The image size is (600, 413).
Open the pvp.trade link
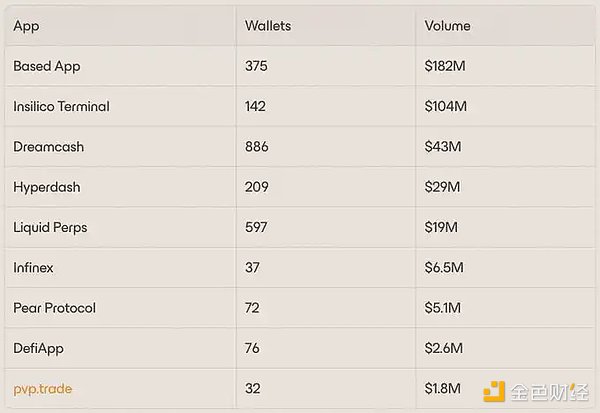point(42,389)
